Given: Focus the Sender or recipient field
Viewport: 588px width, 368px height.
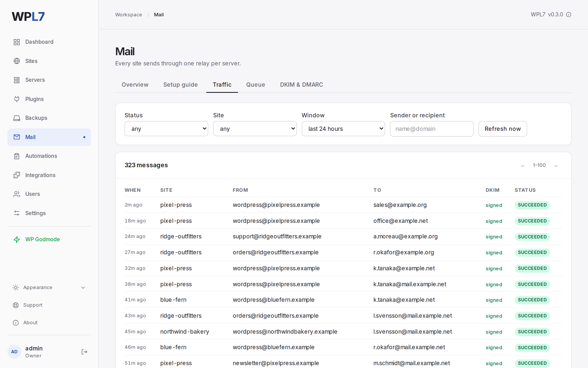Looking at the screenshot, I should [x=432, y=129].
